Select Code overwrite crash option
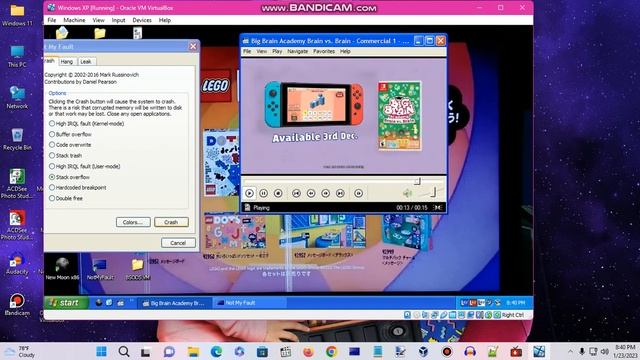 click(x=70, y=145)
